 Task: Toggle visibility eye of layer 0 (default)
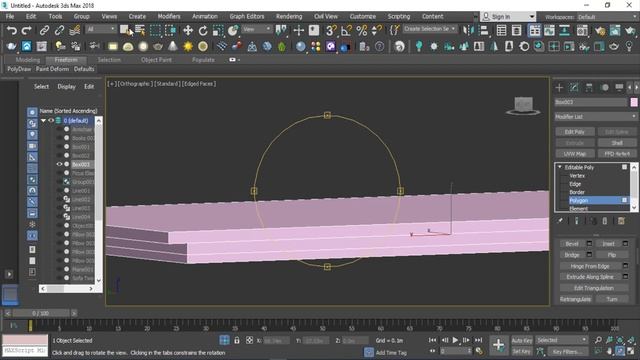[51, 120]
